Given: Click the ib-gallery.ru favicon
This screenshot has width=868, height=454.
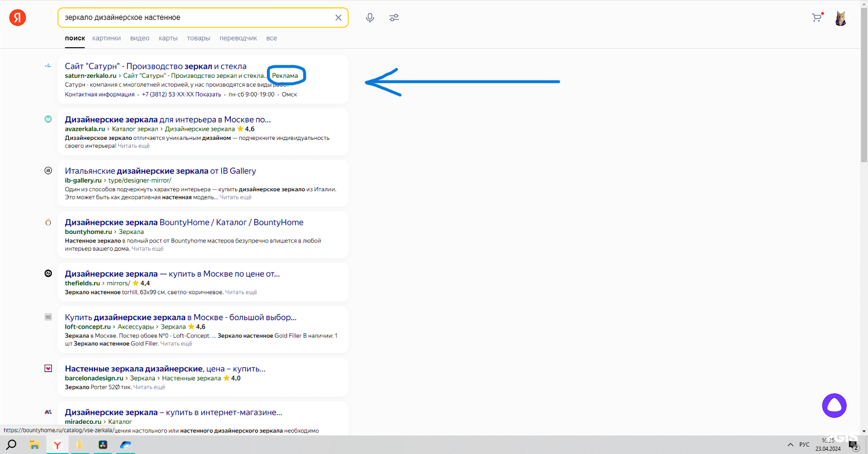Looking at the screenshot, I should (x=48, y=171).
